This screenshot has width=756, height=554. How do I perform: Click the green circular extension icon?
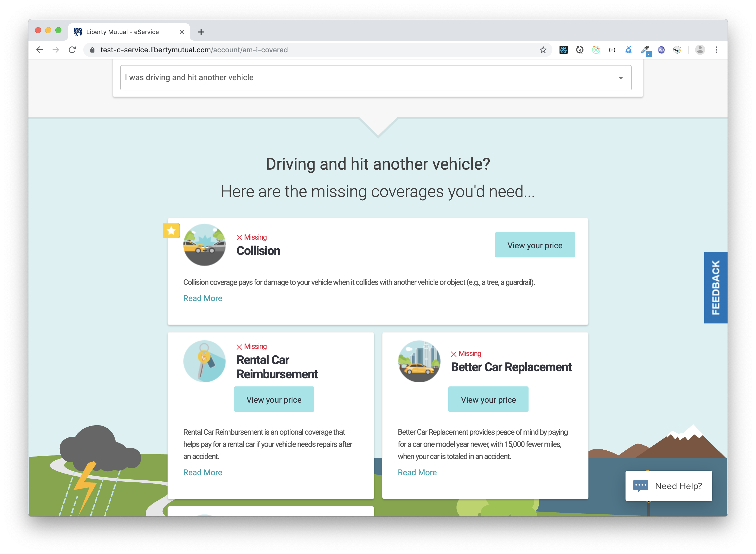pyautogui.click(x=596, y=50)
